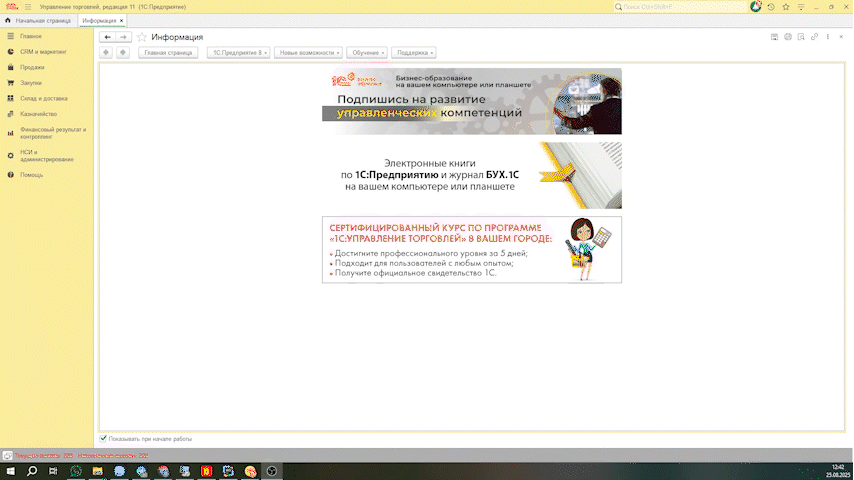854x480 pixels.
Task: Open the 1C main menu hamburger icon
Action: coord(28,7)
